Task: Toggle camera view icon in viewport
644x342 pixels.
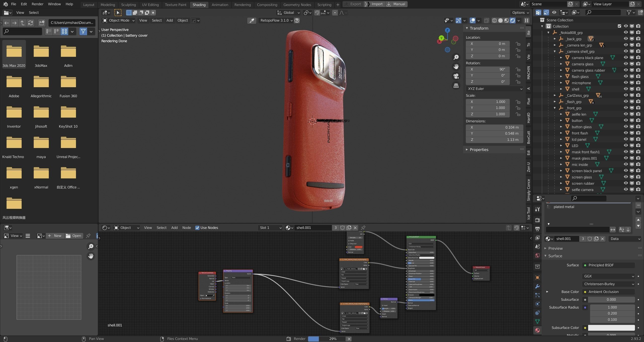Action: (456, 76)
